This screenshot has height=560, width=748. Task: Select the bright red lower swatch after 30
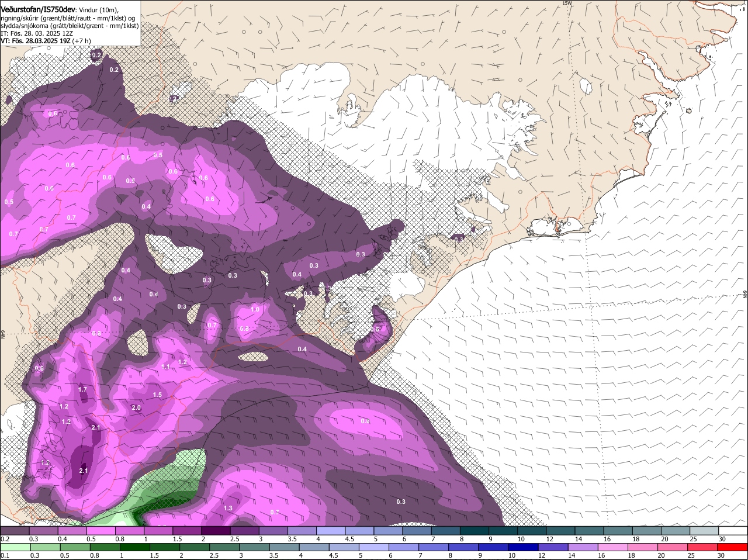[x=733, y=547]
